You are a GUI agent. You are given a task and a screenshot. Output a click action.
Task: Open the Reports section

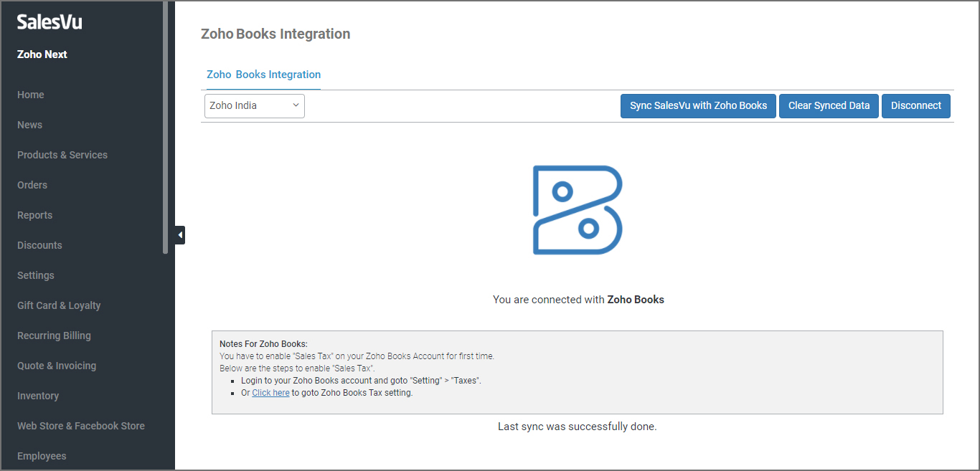(x=34, y=215)
